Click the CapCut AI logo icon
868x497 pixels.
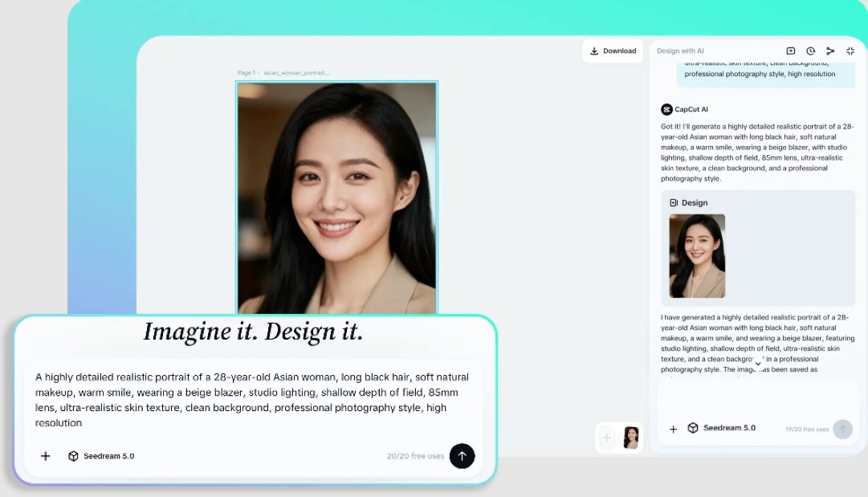click(x=666, y=109)
